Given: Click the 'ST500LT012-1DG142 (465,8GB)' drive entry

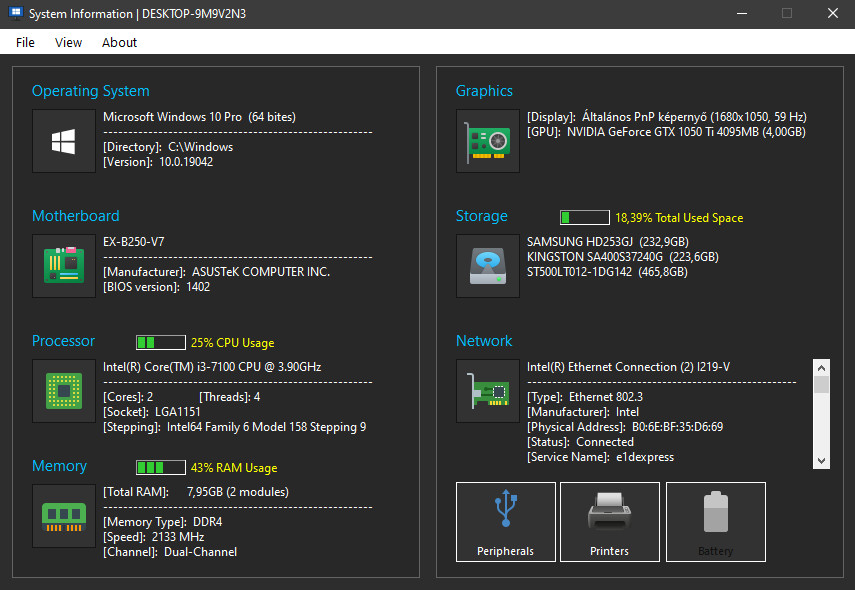Looking at the screenshot, I should (x=607, y=272).
